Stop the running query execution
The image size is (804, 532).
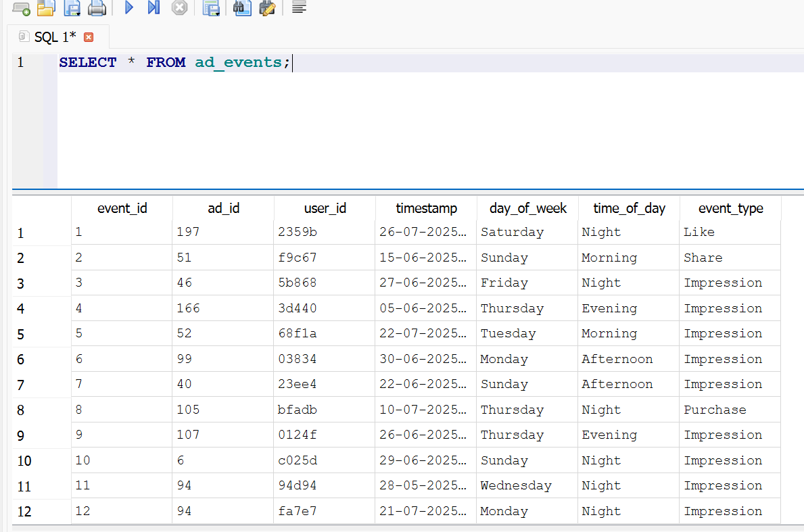pos(179,8)
